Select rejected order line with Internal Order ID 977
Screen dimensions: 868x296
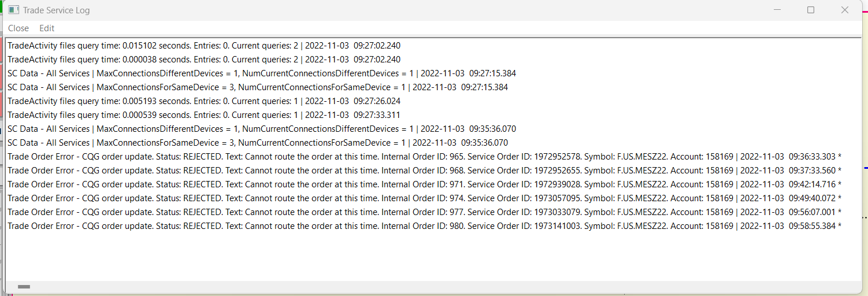[x=424, y=212]
